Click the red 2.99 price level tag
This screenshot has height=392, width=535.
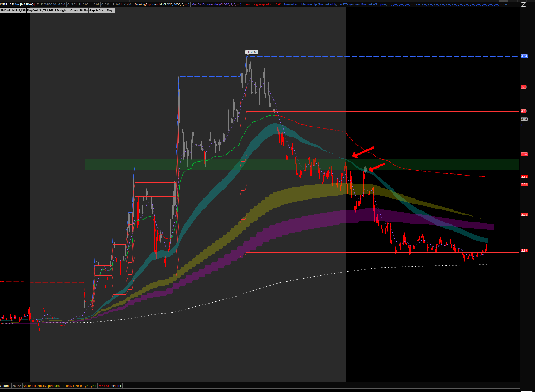click(524, 250)
